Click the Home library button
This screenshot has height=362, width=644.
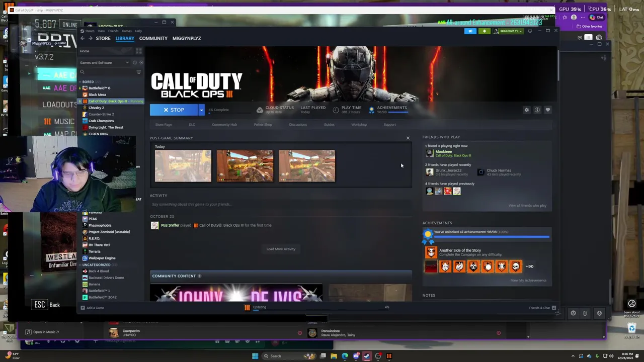pyautogui.click(x=106, y=51)
